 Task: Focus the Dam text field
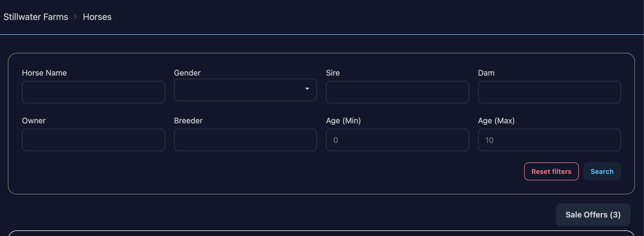coord(549,92)
